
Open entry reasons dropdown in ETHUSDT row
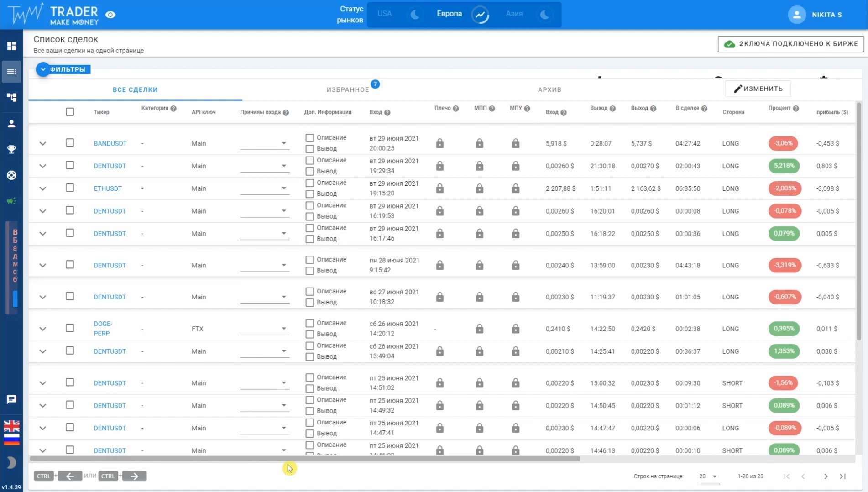265,188
